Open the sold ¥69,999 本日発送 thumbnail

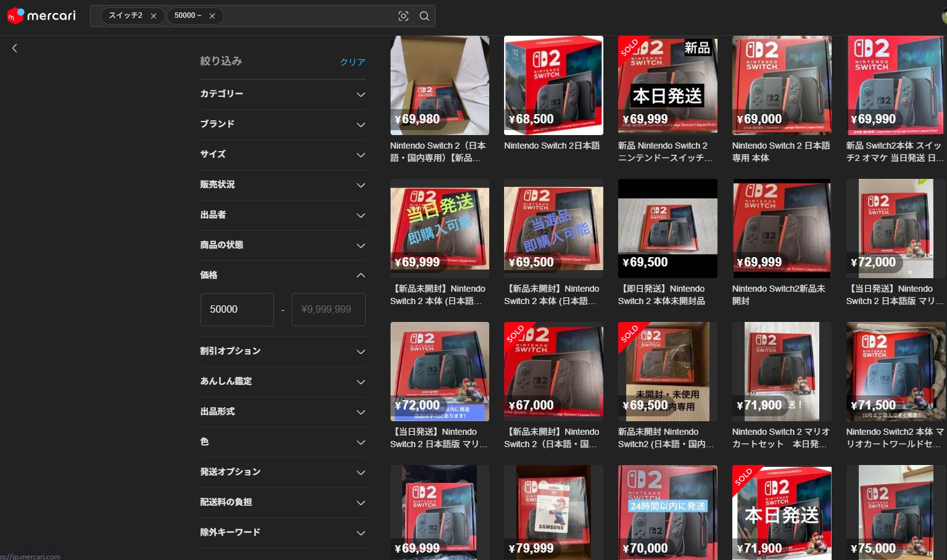click(668, 85)
